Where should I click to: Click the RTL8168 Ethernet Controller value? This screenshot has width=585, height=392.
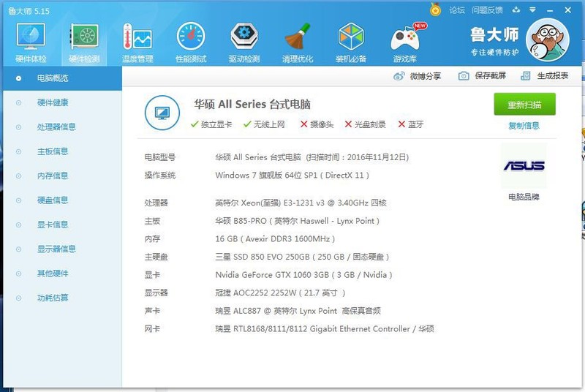tap(325, 329)
